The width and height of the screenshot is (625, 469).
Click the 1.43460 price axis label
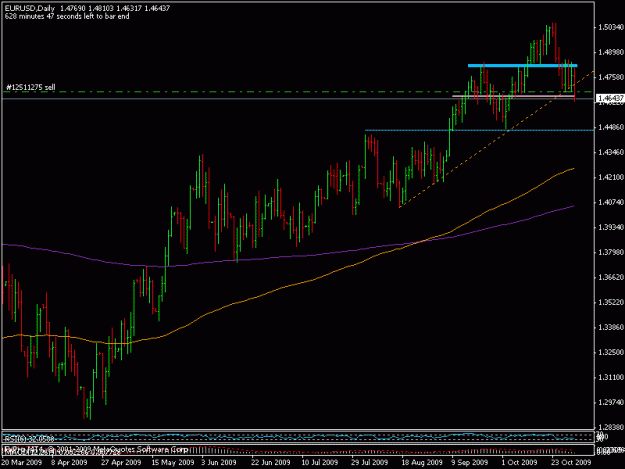pos(611,152)
